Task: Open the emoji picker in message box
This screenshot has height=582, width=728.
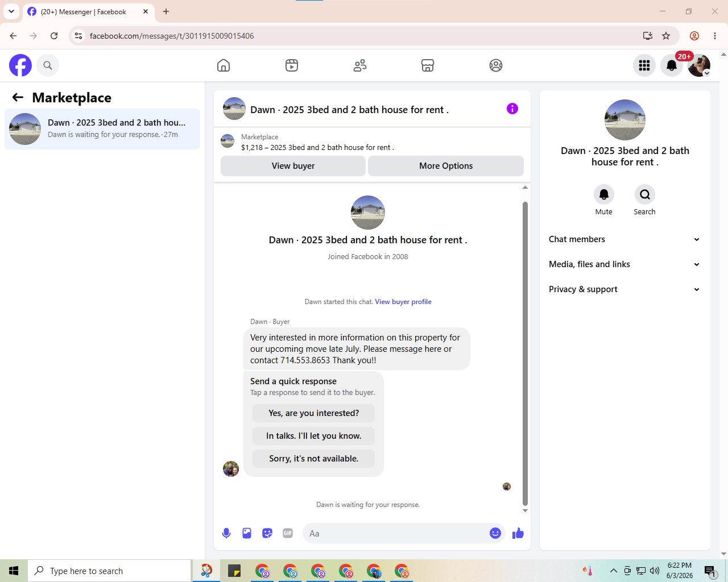Action: pos(495,533)
